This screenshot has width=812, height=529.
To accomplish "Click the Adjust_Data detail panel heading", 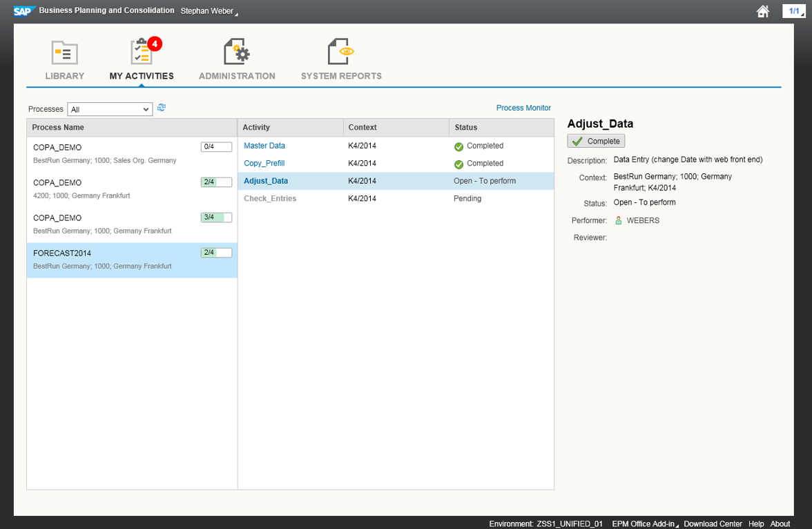I will [x=600, y=124].
